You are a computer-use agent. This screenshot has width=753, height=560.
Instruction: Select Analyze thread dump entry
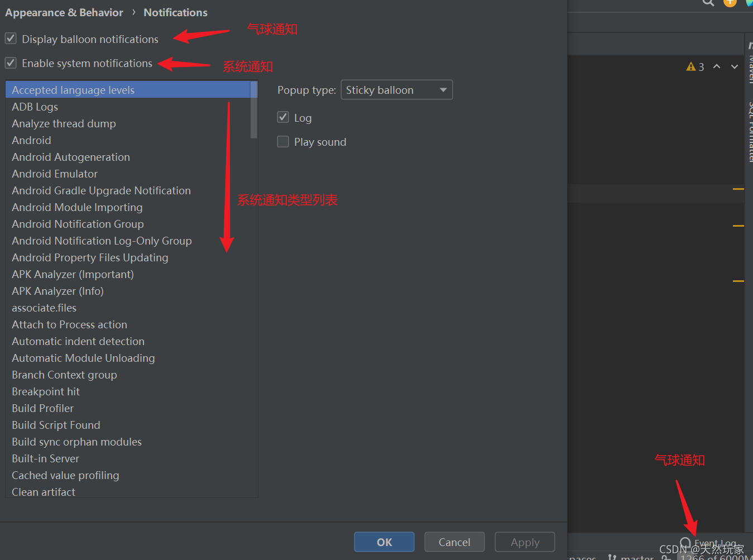[128, 123]
